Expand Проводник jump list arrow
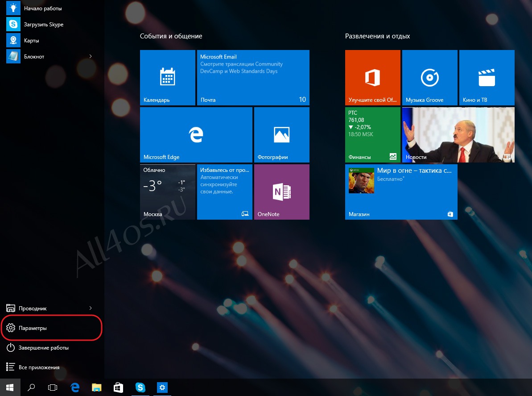The image size is (532, 396). point(91,308)
